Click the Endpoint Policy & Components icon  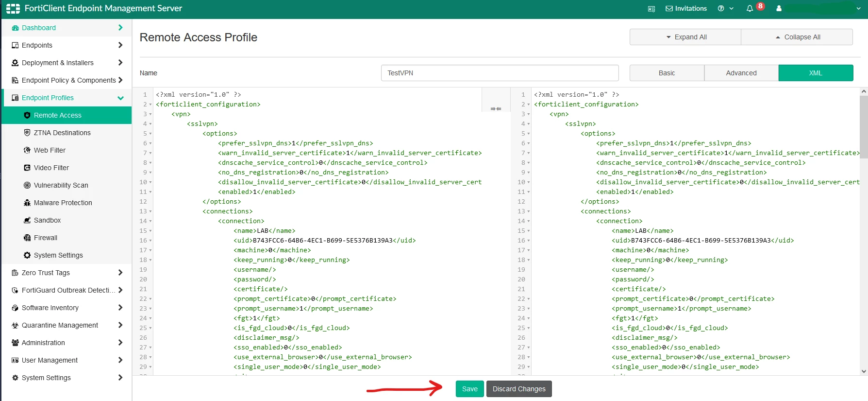(x=15, y=81)
